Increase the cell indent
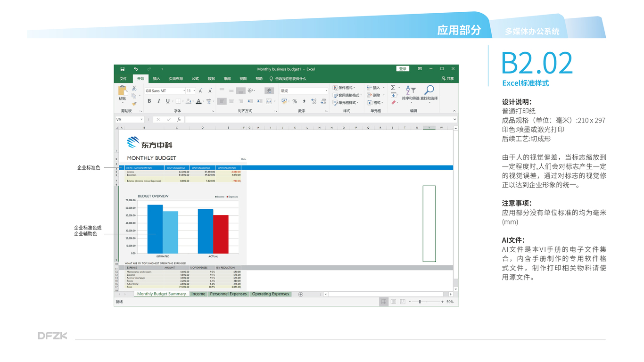This screenshot has height=362, width=644. (x=259, y=101)
